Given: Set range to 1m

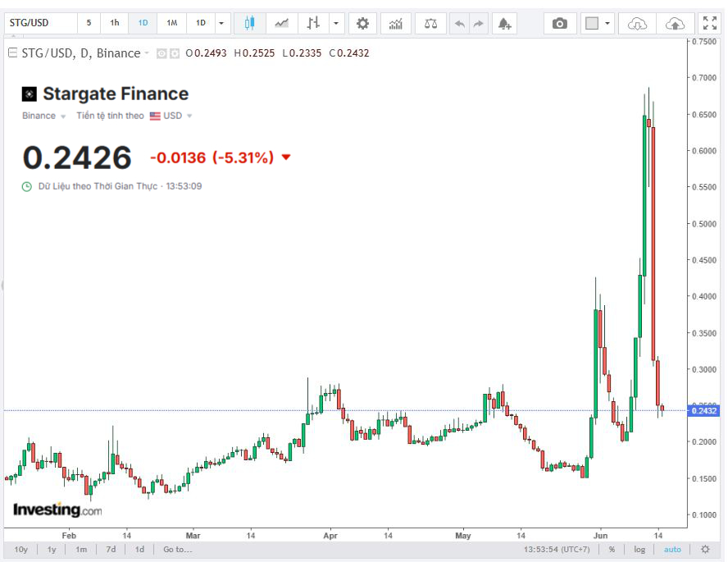Looking at the screenshot, I should coord(81,550).
